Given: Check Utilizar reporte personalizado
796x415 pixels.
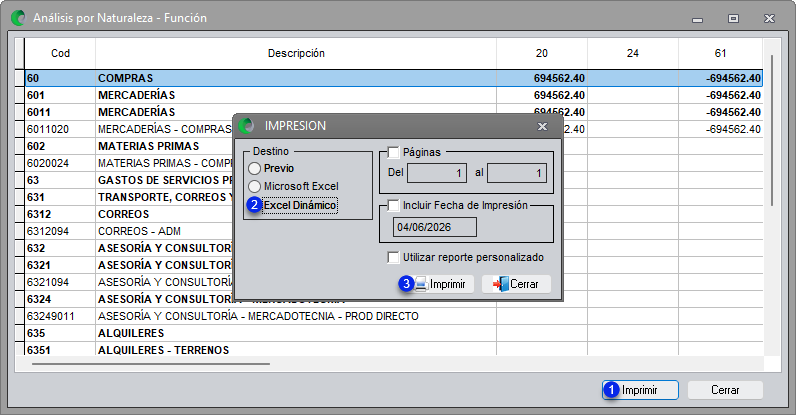Looking at the screenshot, I should coord(393,258).
